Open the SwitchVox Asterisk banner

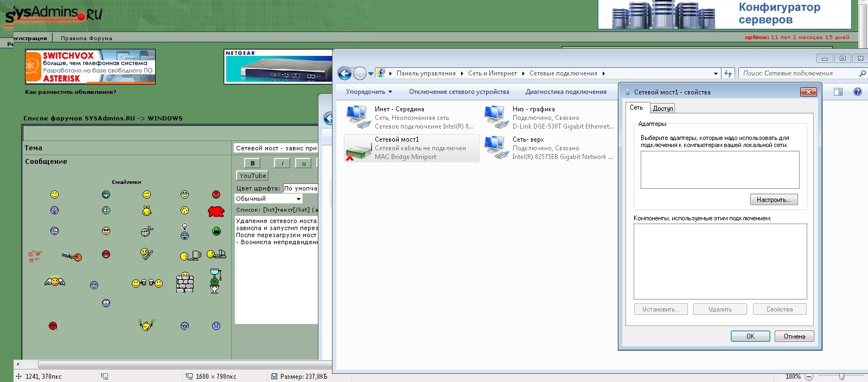[90, 67]
